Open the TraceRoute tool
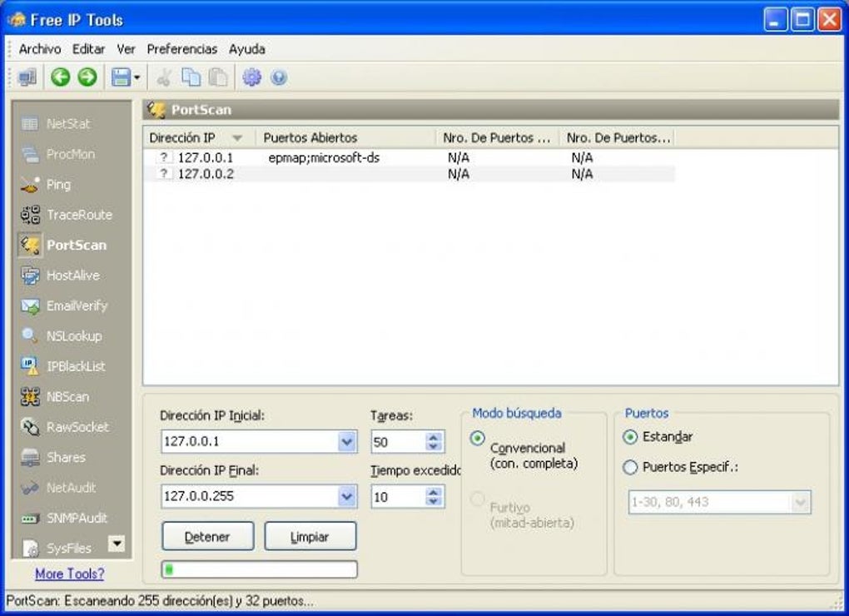This screenshot has width=849, height=616. (67, 215)
